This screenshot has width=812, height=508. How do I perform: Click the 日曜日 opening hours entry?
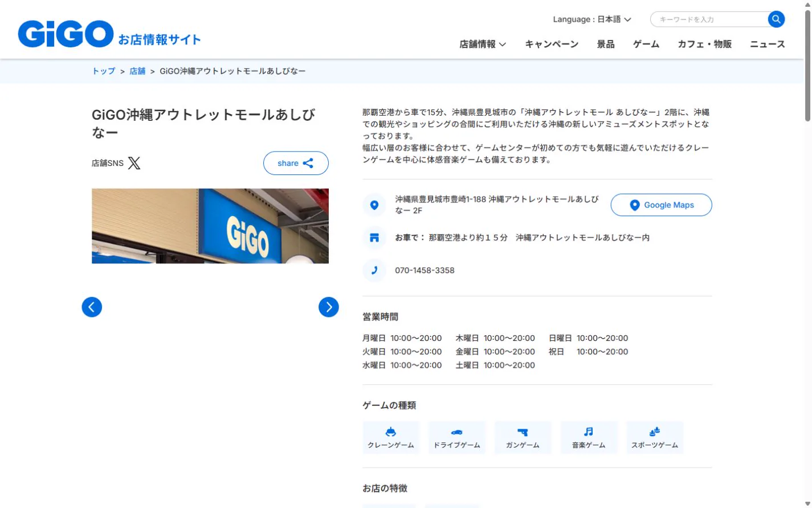coord(589,338)
